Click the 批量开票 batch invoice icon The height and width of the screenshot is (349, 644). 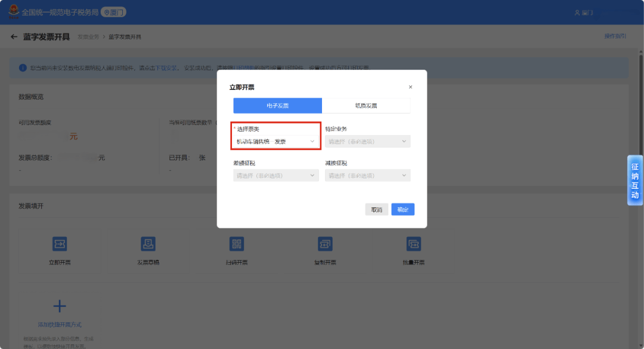click(414, 244)
